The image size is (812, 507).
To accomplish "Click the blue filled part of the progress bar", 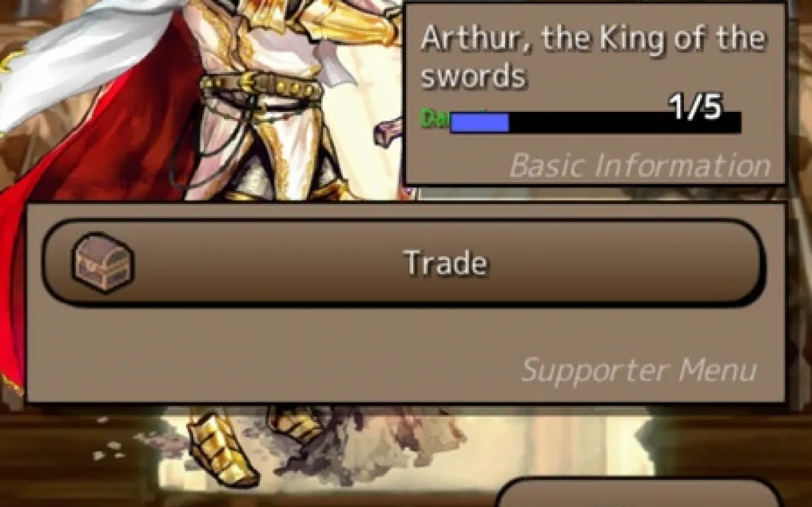I will pos(480,123).
